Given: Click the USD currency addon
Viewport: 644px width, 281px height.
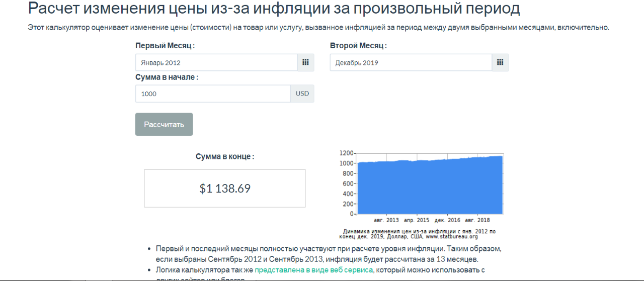Looking at the screenshot, I should [x=302, y=93].
